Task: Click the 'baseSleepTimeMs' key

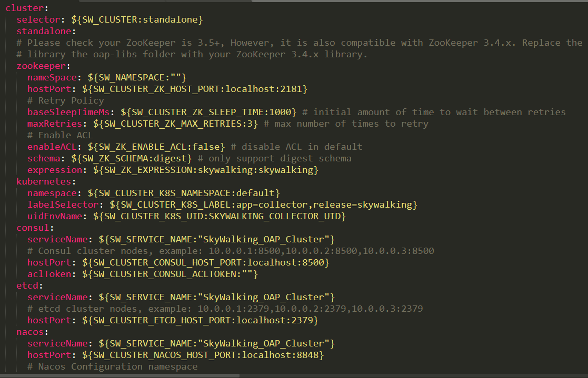Action: coord(68,113)
